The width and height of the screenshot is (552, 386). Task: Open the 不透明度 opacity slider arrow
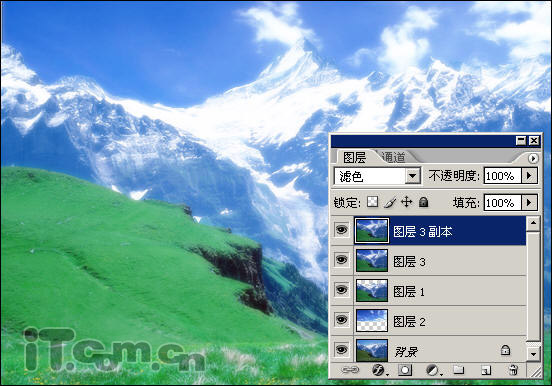pyautogui.click(x=529, y=175)
